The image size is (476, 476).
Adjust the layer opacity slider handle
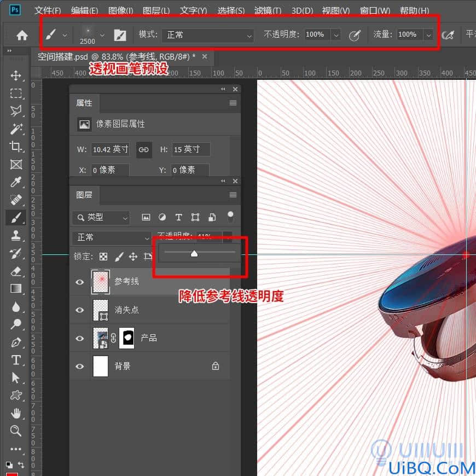(194, 253)
